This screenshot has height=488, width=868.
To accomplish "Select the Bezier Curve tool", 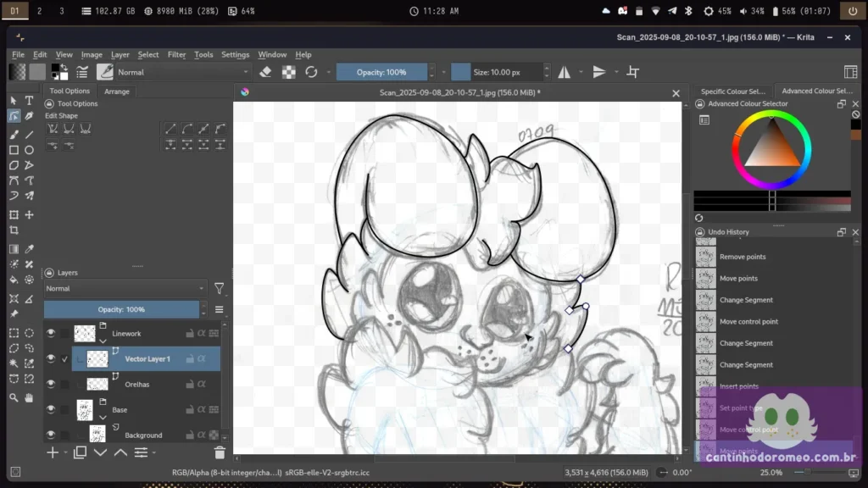I will click(14, 181).
